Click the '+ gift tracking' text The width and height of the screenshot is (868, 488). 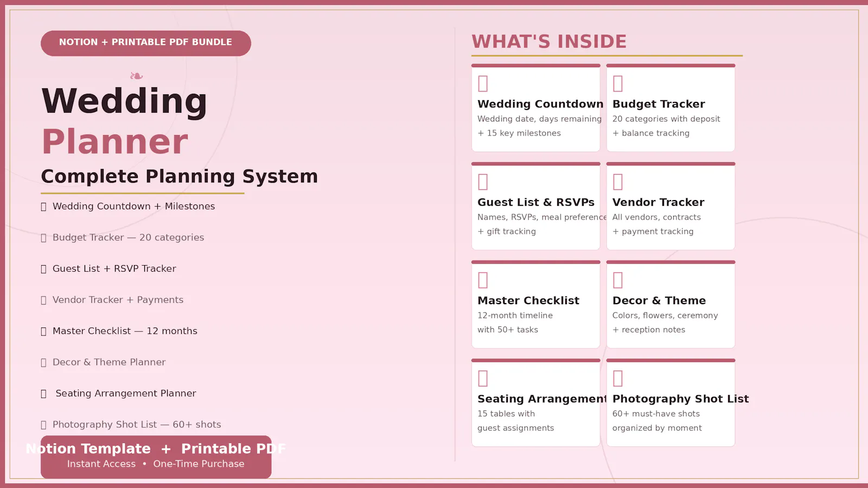(x=507, y=232)
